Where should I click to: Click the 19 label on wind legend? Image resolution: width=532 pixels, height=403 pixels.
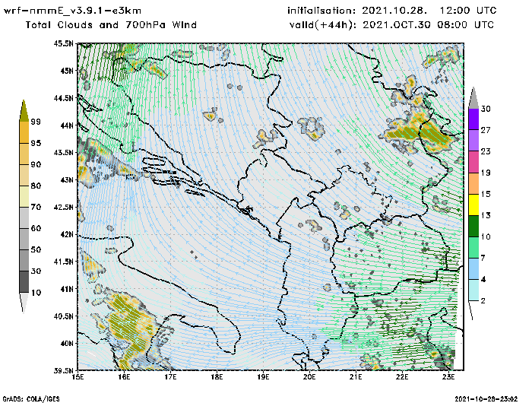point(486,173)
